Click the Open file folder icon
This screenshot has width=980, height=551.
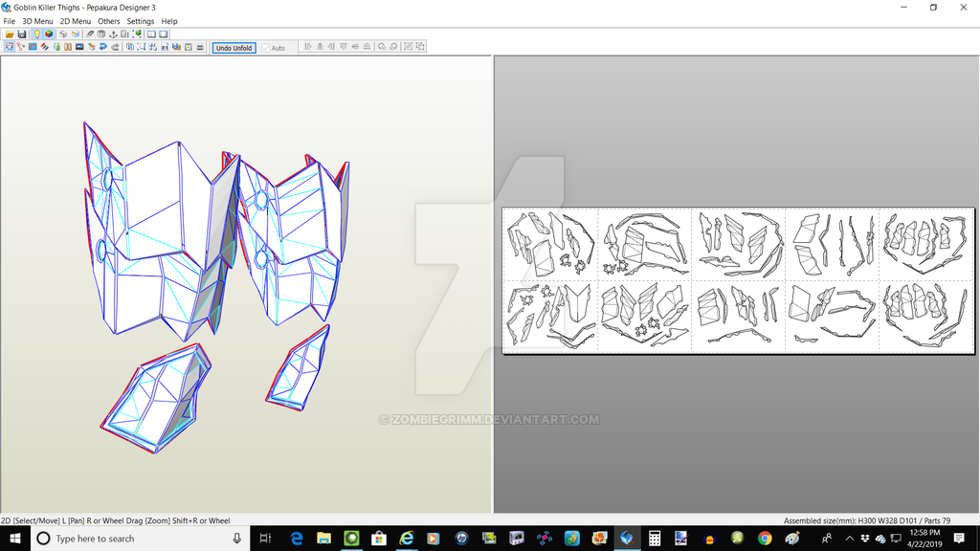[10, 34]
